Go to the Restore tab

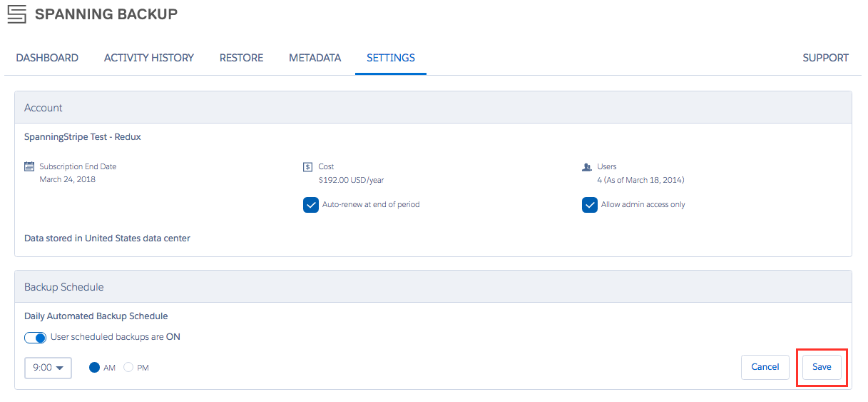[x=241, y=58]
